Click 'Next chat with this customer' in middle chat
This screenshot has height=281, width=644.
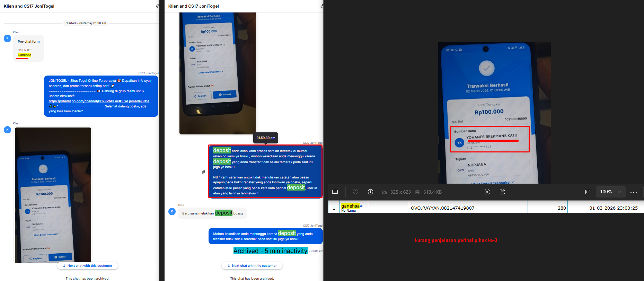pyautogui.click(x=252, y=266)
